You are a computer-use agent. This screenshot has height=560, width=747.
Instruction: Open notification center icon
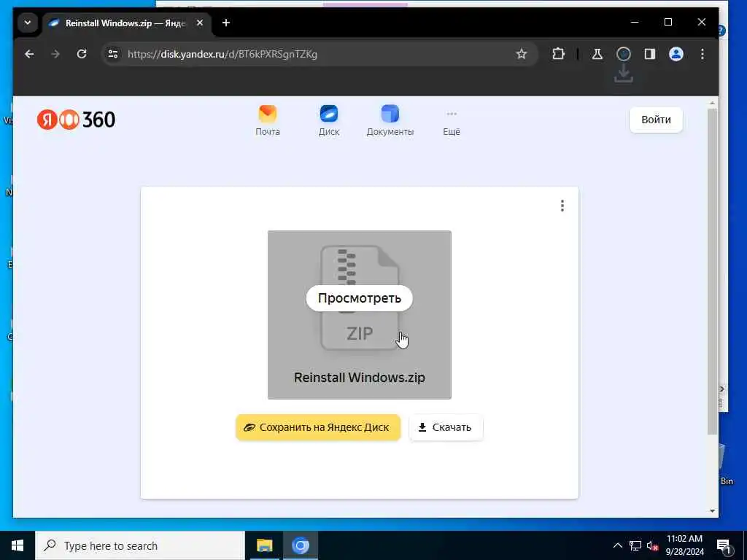[724, 546]
